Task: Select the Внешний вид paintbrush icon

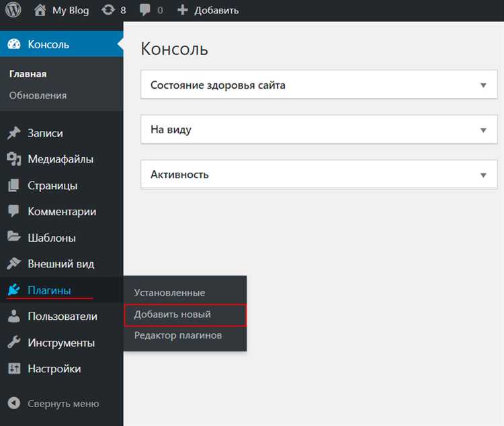Action: [14, 264]
